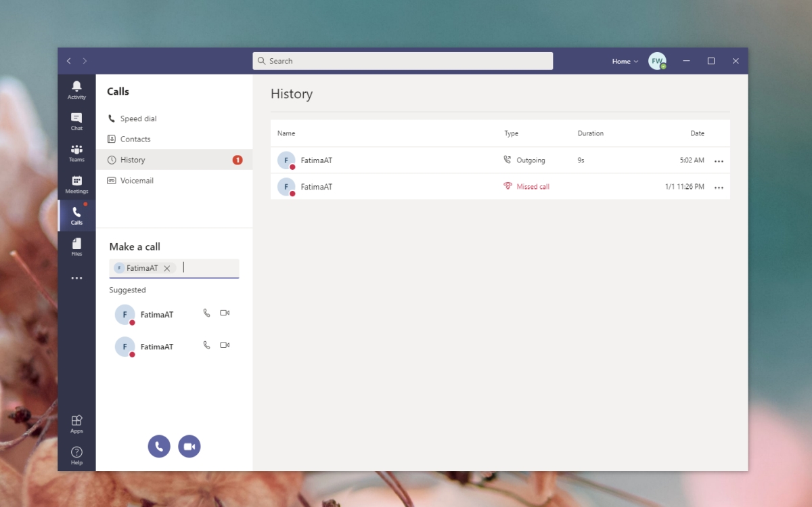Open your FW profile avatar menu
The width and height of the screenshot is (812, 507).
point(657,60)
